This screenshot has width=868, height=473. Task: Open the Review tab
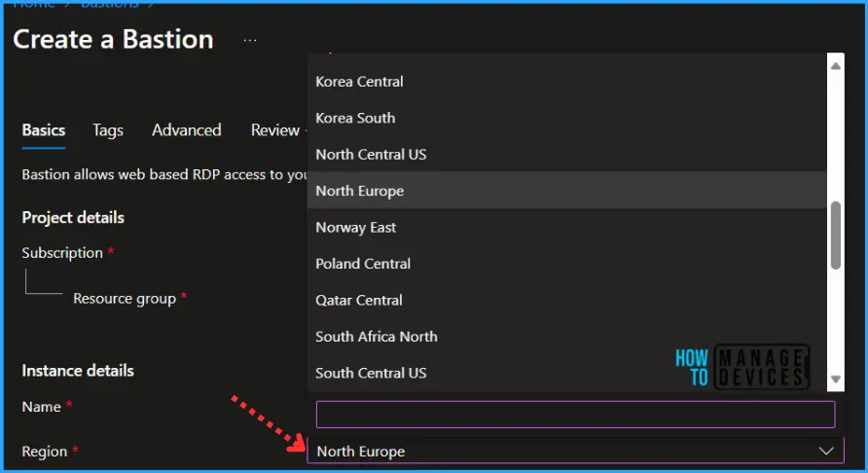click(x=275, y=130)
